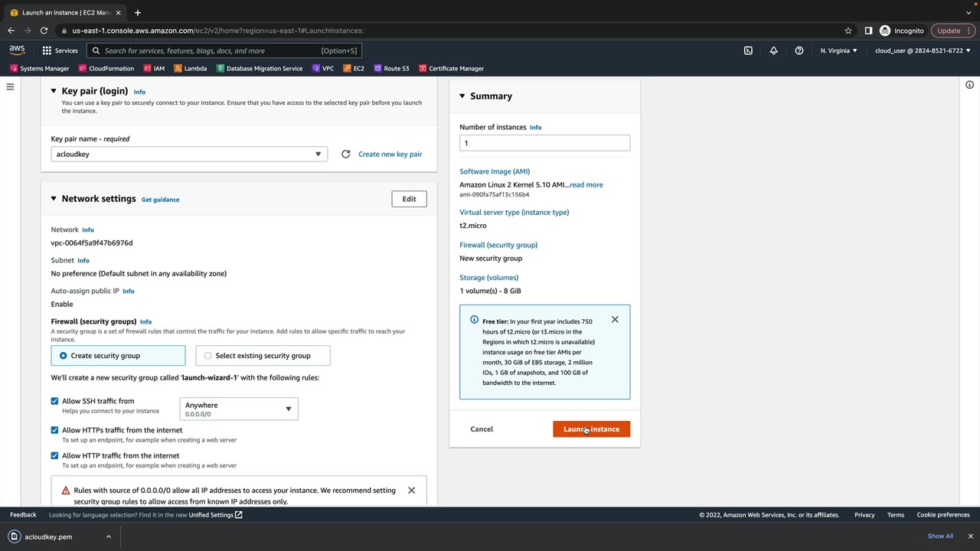The height and width of the screenshot is (551, 980).
Task: Open the Services grid menu
Action: point(60,51)
